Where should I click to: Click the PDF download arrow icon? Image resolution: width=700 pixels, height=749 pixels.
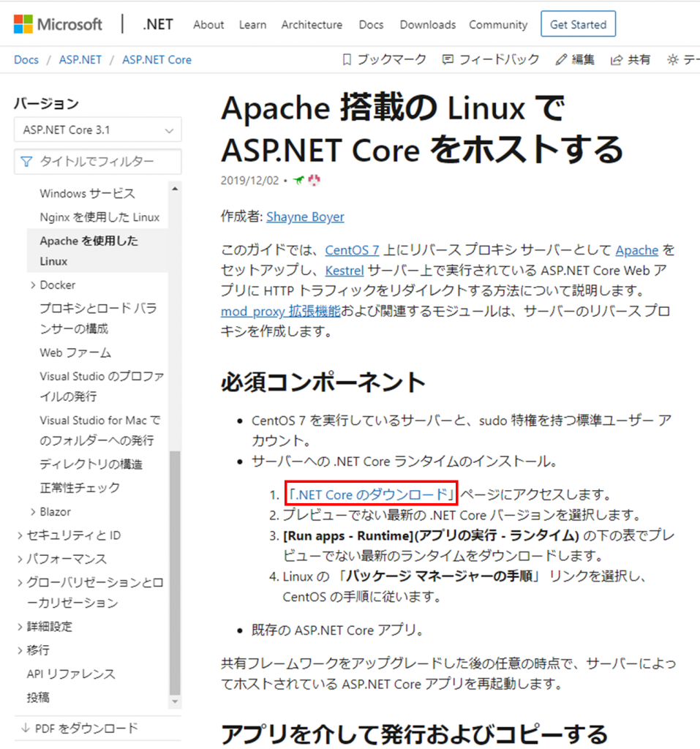coord(26,728)
